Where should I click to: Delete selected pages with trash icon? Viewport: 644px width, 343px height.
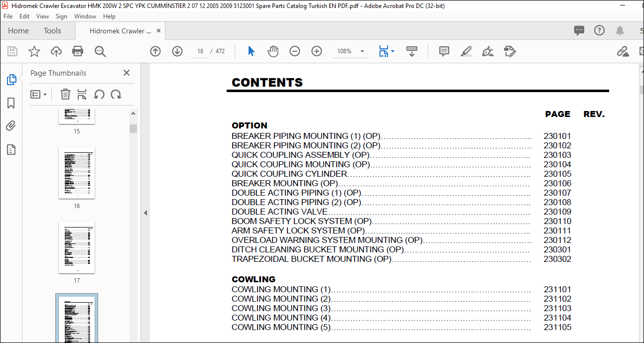[65, 94]
